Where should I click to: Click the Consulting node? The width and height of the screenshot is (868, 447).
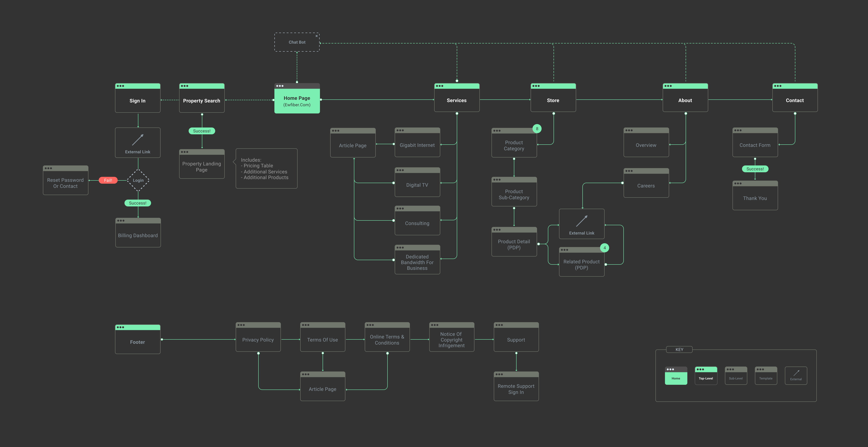[417, 220]
